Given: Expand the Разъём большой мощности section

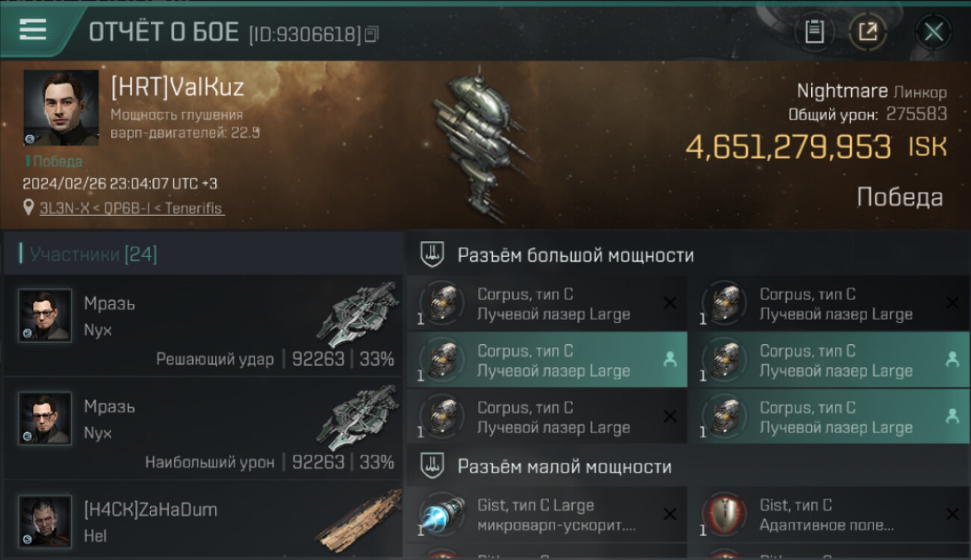Looking at the screenshot, I should pyautogui.click(x=576, y=255).
